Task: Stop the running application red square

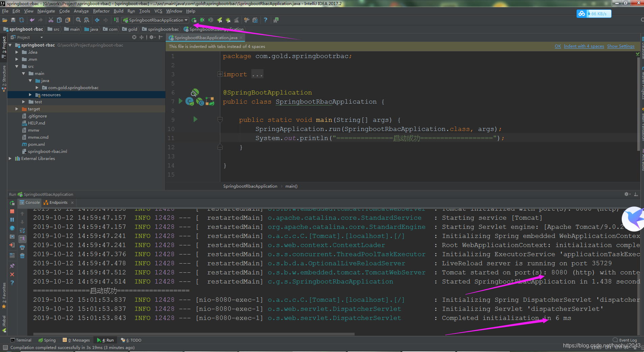Action: click(12, 211)
